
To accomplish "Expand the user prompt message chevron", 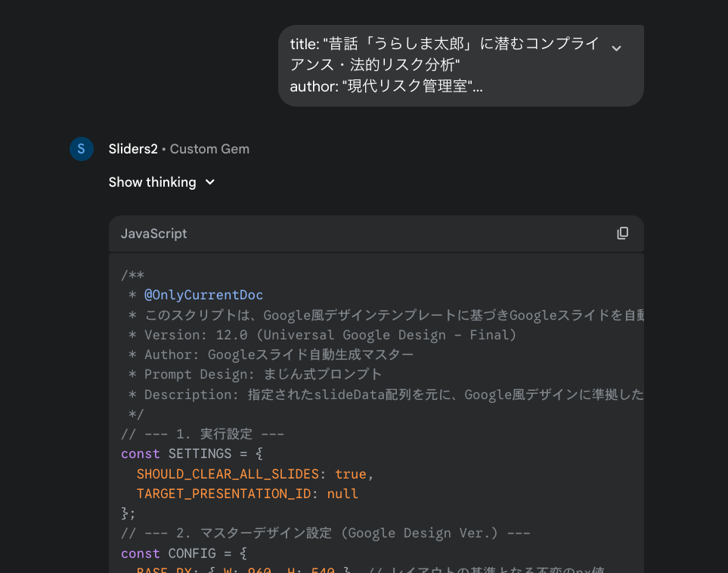I will pyautogui.click(x=616, y=48).
